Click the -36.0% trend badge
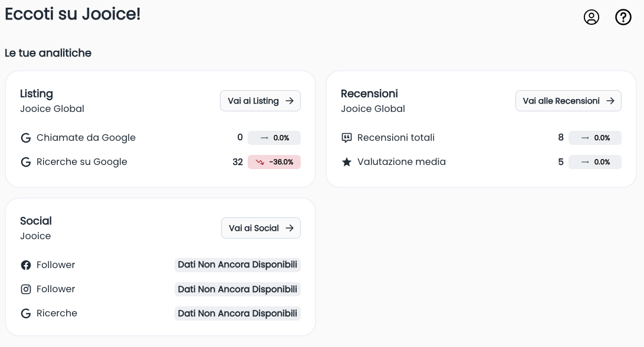The width and height of the screenshot is (644, 347). pyautogui.click(x=274, y=162)
